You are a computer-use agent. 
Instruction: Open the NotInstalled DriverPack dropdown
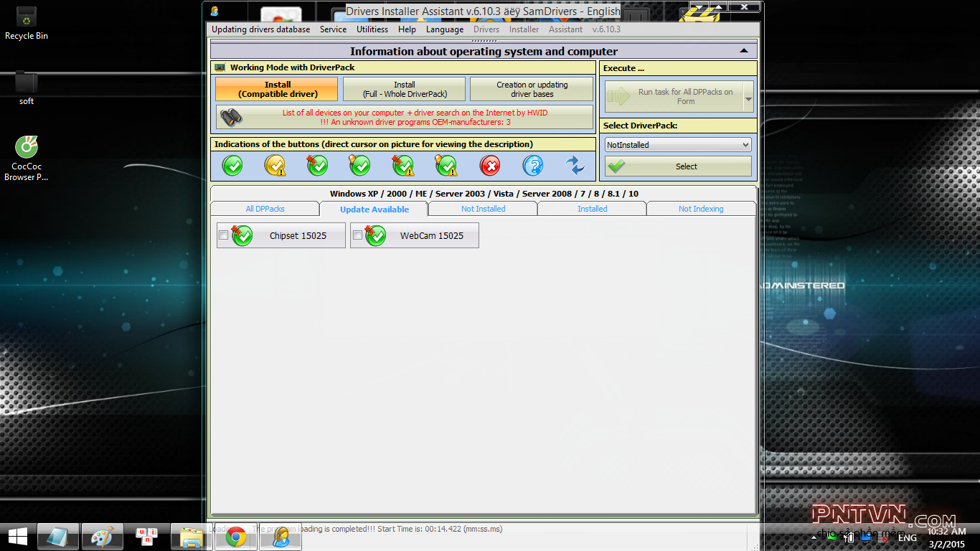coord(678,145)
